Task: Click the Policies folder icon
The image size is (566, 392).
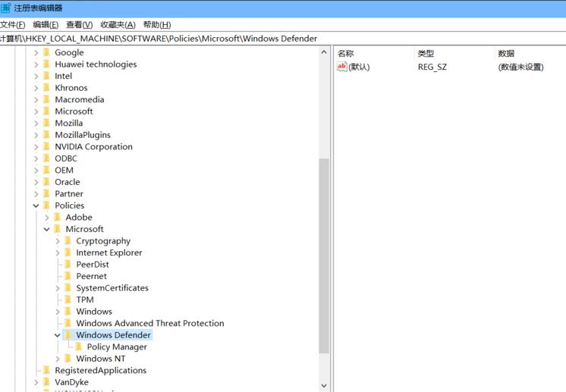Action: tap(46, 205)
